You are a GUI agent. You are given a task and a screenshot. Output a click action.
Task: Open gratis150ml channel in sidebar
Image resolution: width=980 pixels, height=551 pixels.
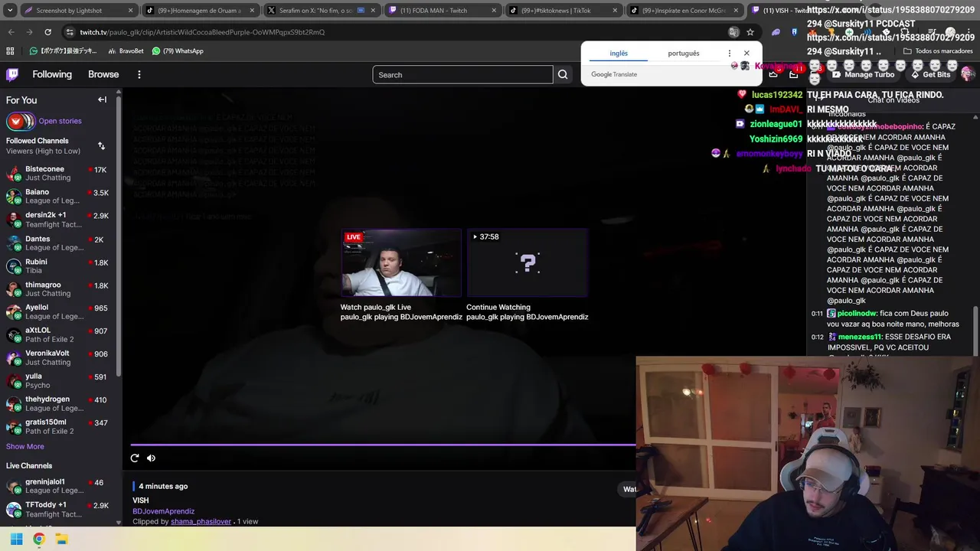point(58,426)
